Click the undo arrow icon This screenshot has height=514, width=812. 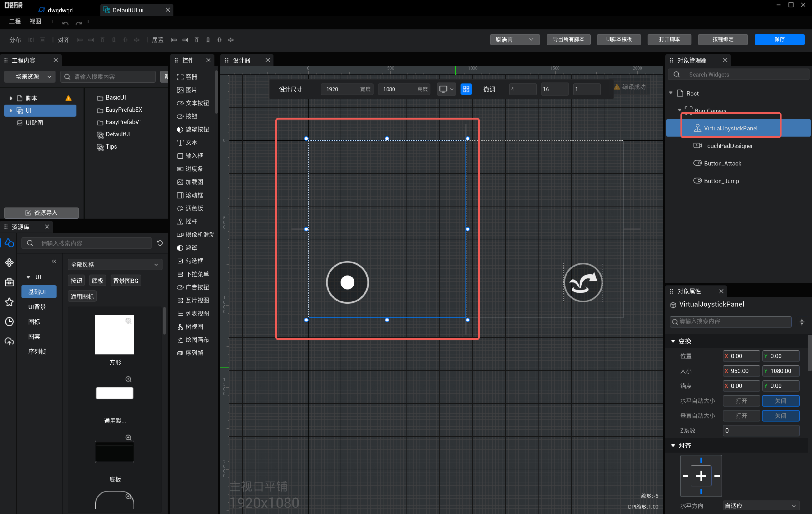click(65, 23)
